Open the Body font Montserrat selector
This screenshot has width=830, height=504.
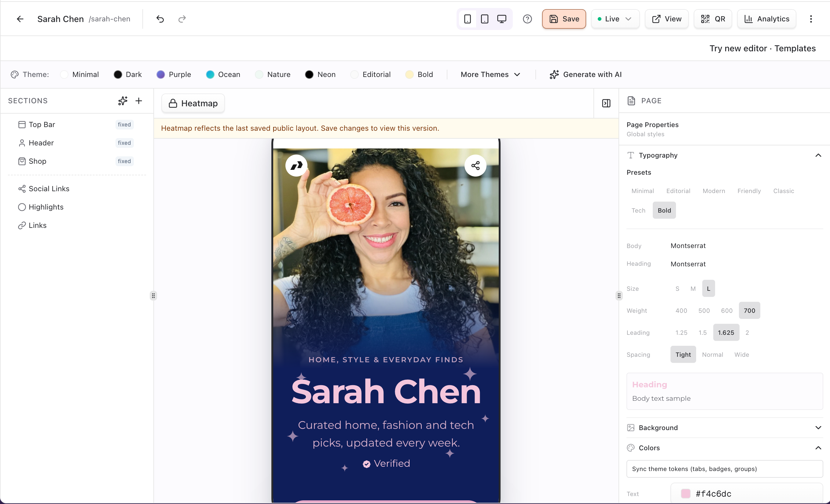688,246
